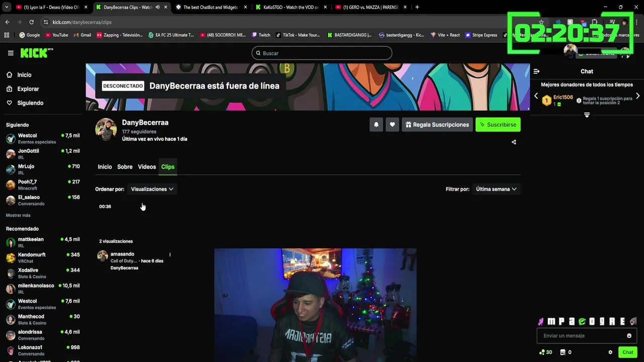Image resolution: width=644 pixels, height=362 pixels.
Task: Go to previous top donor arrow
Action: coord(536,96)
